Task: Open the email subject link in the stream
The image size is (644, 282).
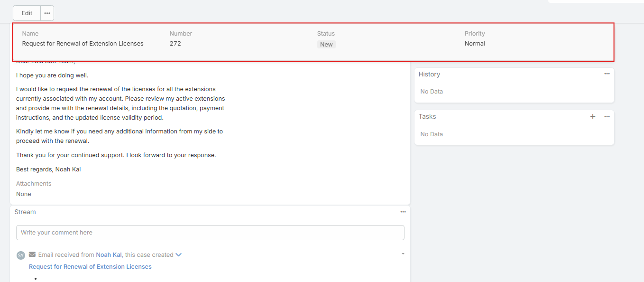Action: click(90, 267)
